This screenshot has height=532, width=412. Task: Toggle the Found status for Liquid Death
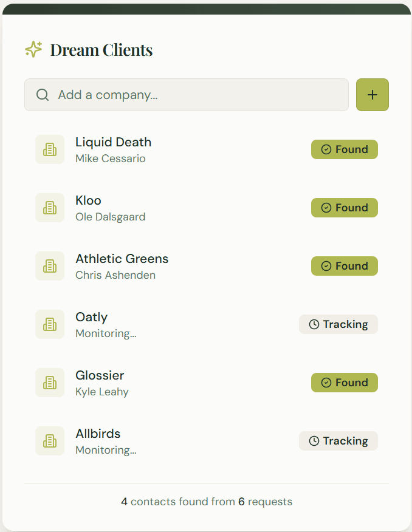tap(344, 149)
